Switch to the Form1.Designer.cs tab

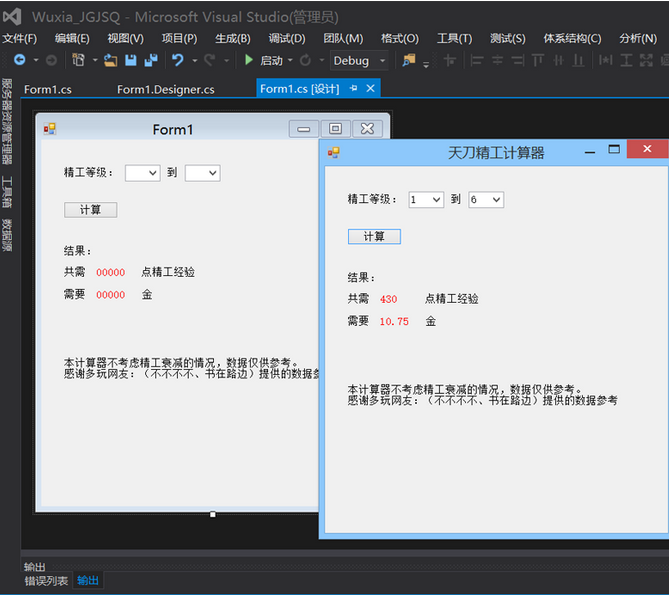166,90
